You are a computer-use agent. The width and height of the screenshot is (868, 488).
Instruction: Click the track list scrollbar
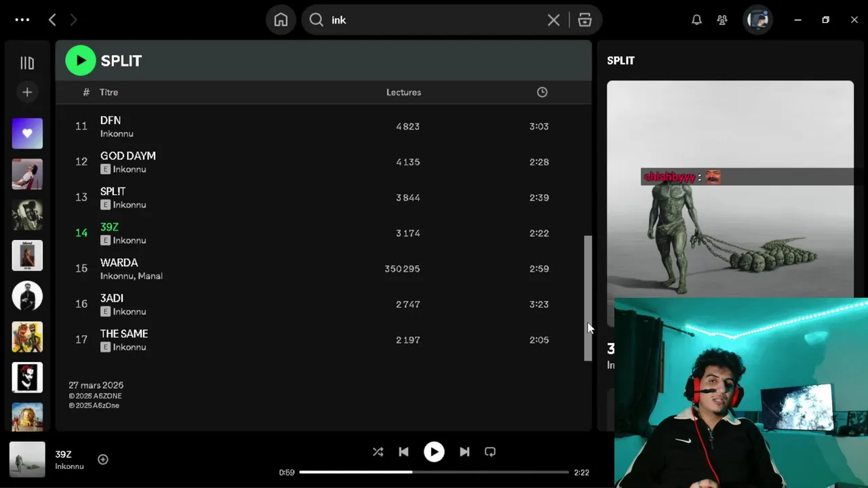pos(588,298)
